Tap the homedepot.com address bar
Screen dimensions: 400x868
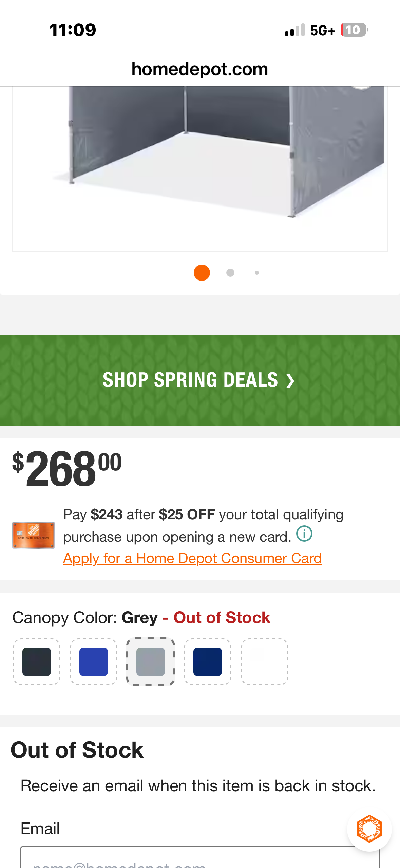pyautogui.click(x=200, y=69)
